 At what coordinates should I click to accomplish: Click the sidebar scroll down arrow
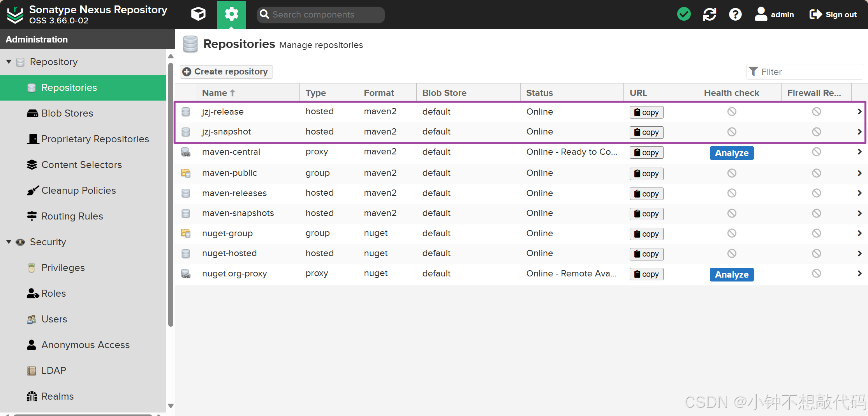(171, 406)
